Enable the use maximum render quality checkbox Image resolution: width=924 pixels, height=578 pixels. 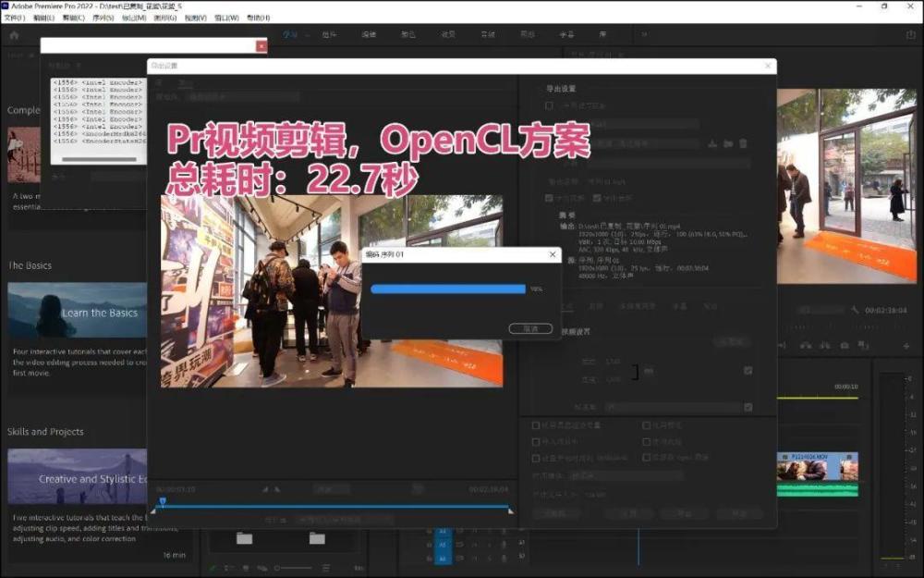click(x=537, y=425)
